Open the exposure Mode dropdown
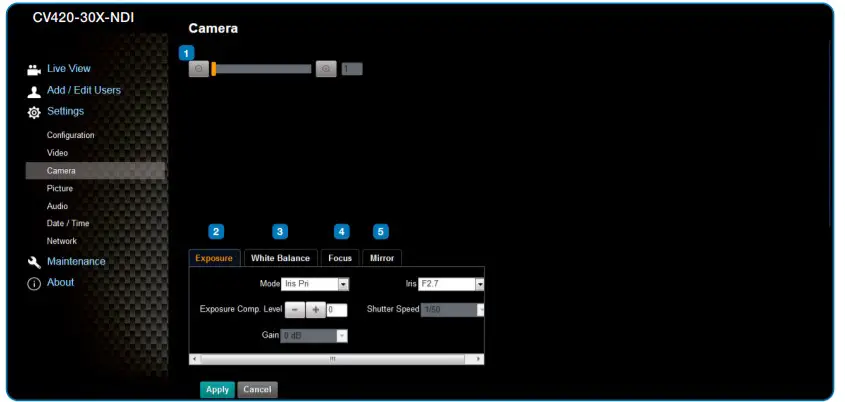Screen dimensions: 845x402 click(x=315, y=284)
